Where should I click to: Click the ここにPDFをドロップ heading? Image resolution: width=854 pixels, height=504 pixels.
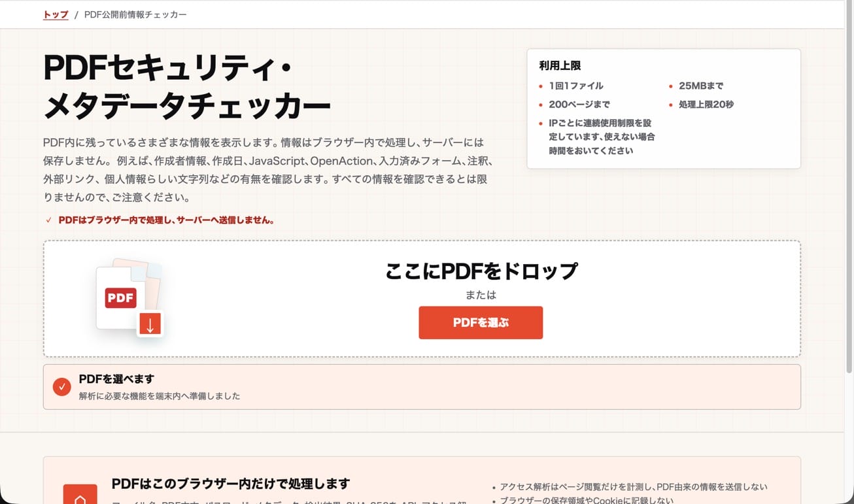point(481,271)
